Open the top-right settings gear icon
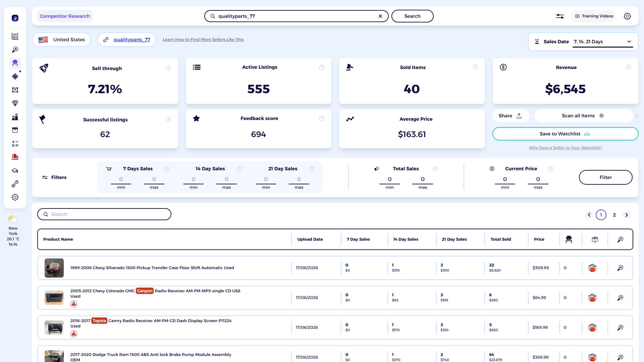This screenshot has height=362, width=644. click(x=627, y=16)
